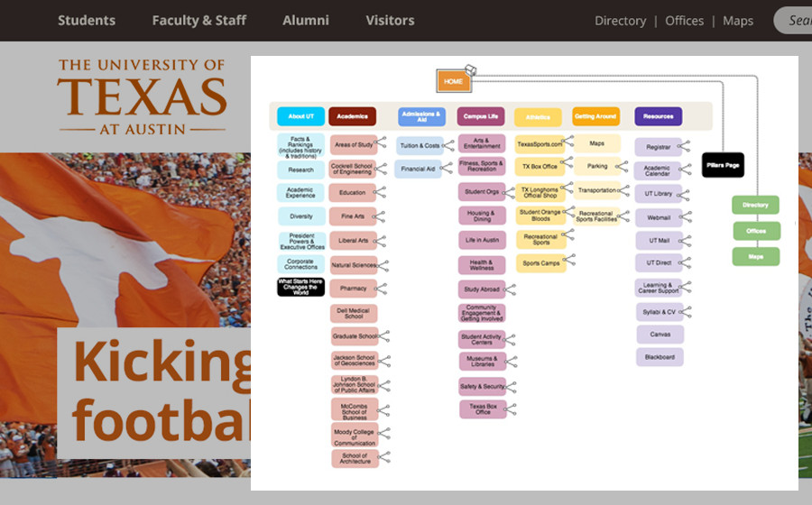Select the Corporate Connections node

pyautogui.click(x=300, y=264)
